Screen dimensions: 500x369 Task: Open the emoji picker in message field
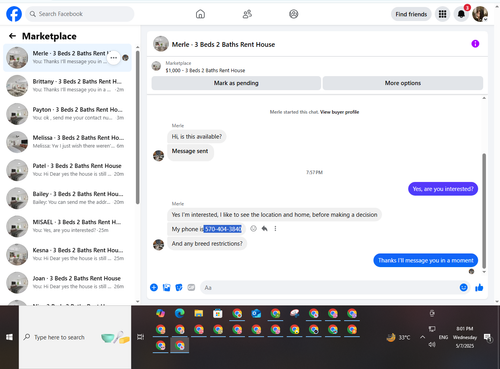click(464, 287)
